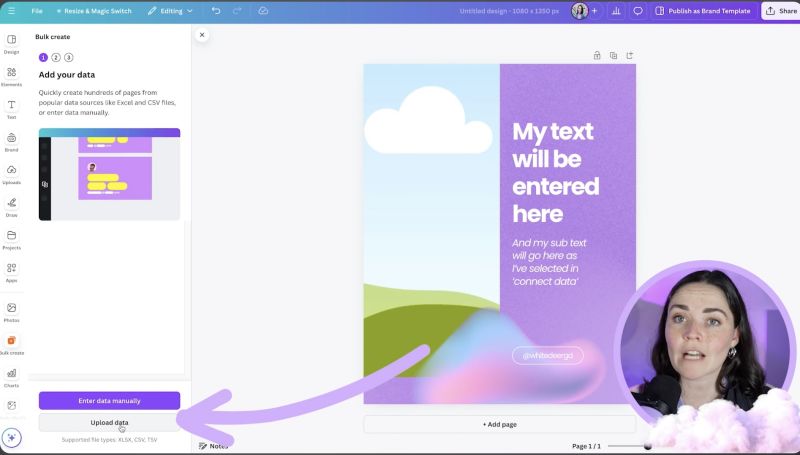The height and width of the screenshot is (455, 800).
Task: Open the hamburger main menu
Action: point(11,11)
